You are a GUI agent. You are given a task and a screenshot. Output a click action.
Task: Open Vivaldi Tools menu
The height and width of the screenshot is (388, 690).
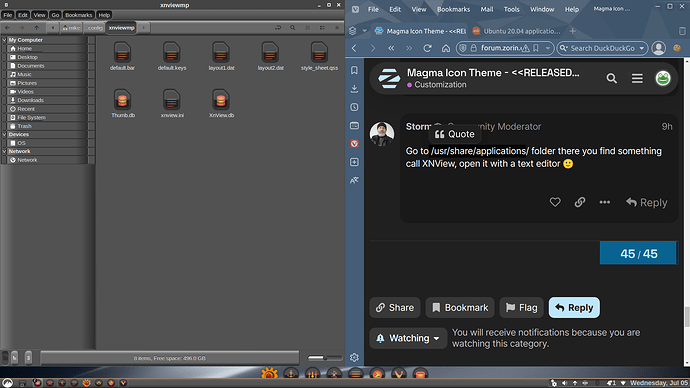511,9
